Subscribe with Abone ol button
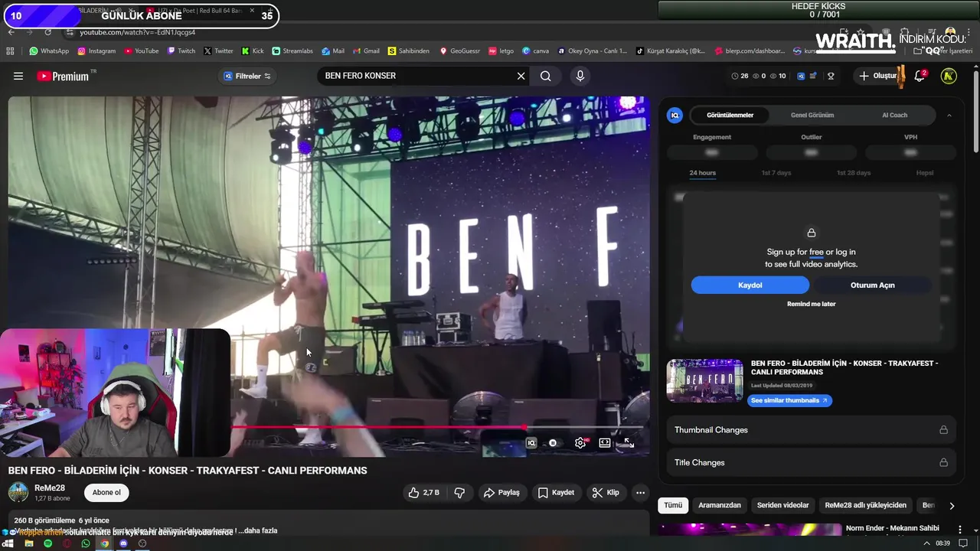Image resolution: width=980 pixels, height=551 pixels. click(x=106, y=493)
